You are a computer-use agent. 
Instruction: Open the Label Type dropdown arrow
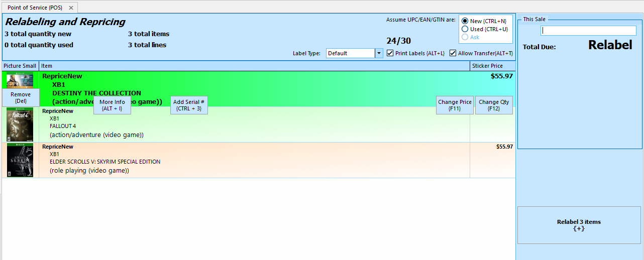point(379,53)
